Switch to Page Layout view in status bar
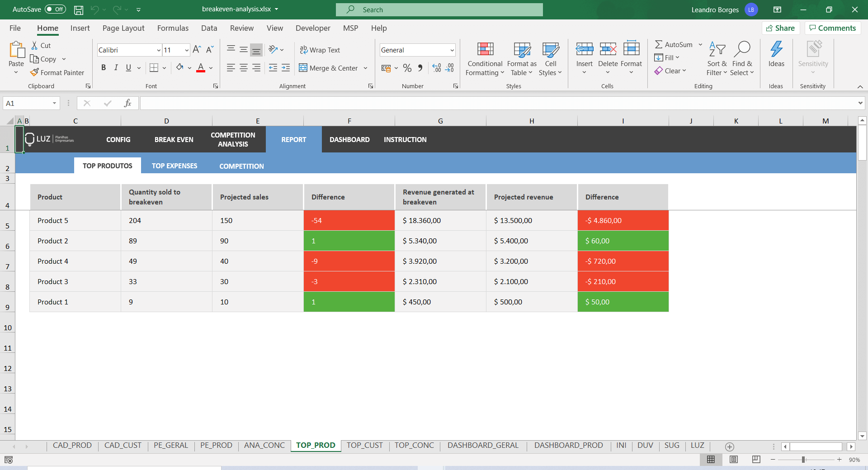This screenshot has width=868, height=470. 733,460
